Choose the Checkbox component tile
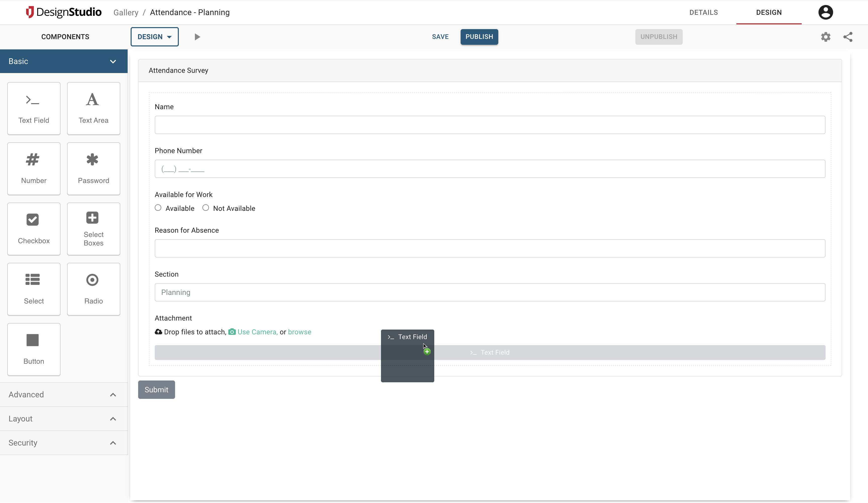This screenshot has width=868, height=503. point(34,229)
